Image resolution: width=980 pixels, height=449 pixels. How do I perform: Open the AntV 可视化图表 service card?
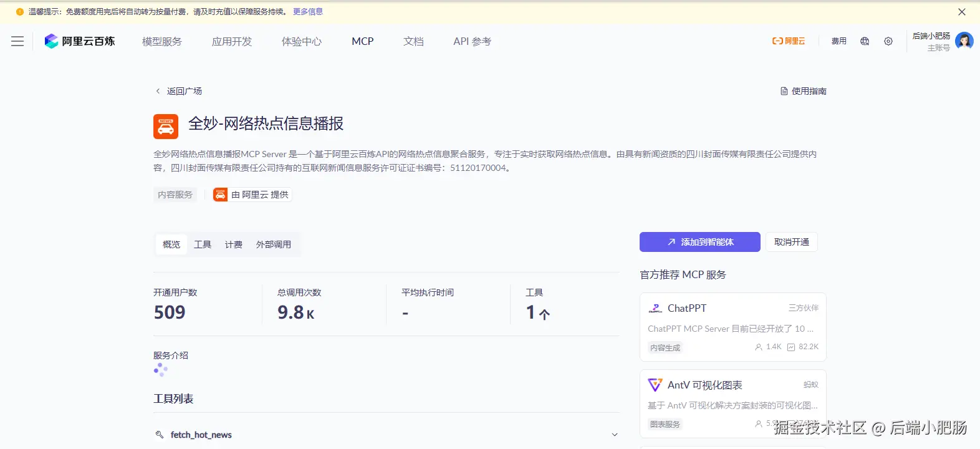point(733,403)
